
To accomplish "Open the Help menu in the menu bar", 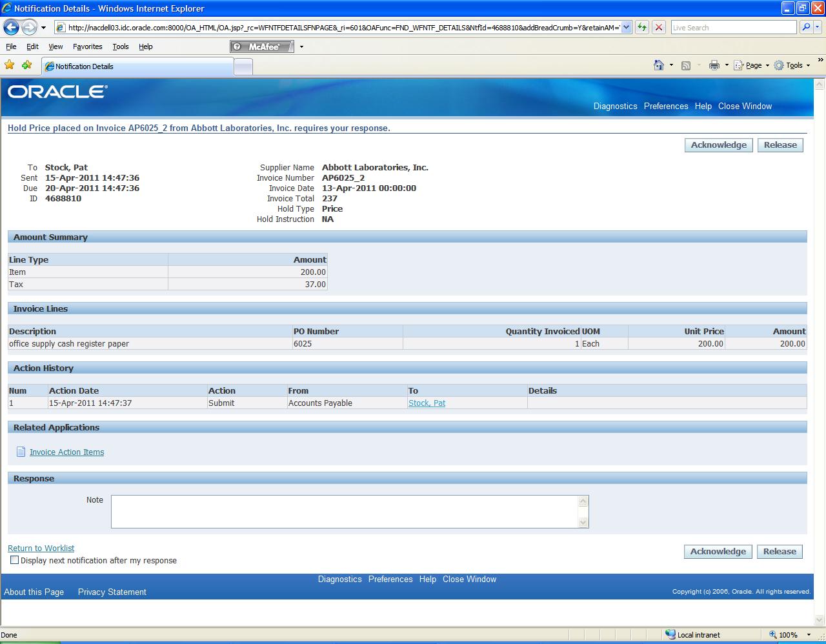I will pyautogui.click(x=146, y=46).
